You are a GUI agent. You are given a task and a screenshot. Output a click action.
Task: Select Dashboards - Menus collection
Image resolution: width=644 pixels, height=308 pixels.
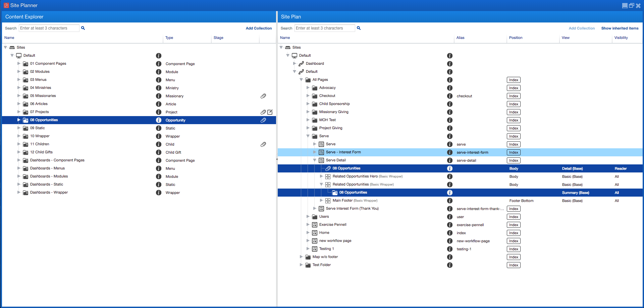[47, 168]
